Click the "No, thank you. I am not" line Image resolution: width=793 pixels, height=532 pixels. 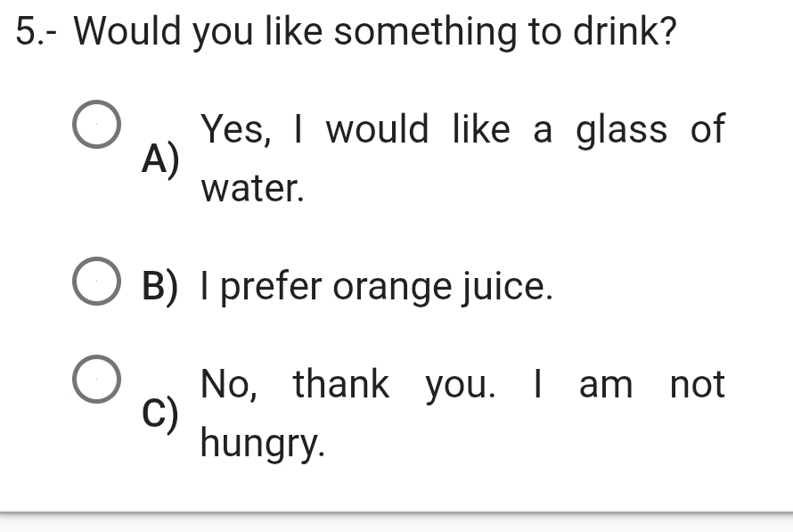463,385
